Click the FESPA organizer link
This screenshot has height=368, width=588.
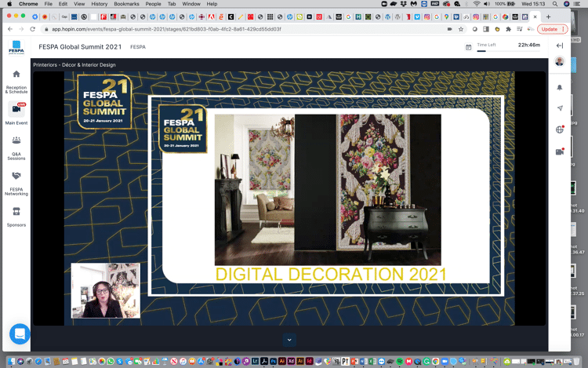click(138, 47)
